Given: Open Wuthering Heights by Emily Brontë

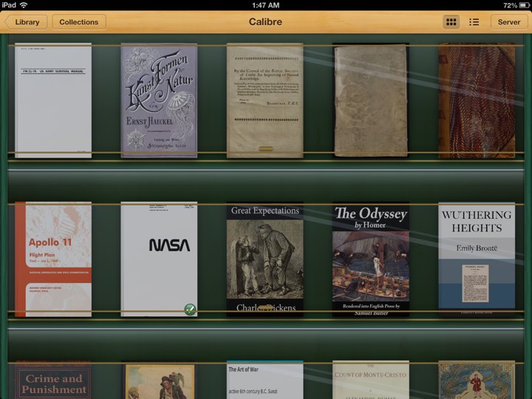Looking at the screenshot, I should 477,259.
